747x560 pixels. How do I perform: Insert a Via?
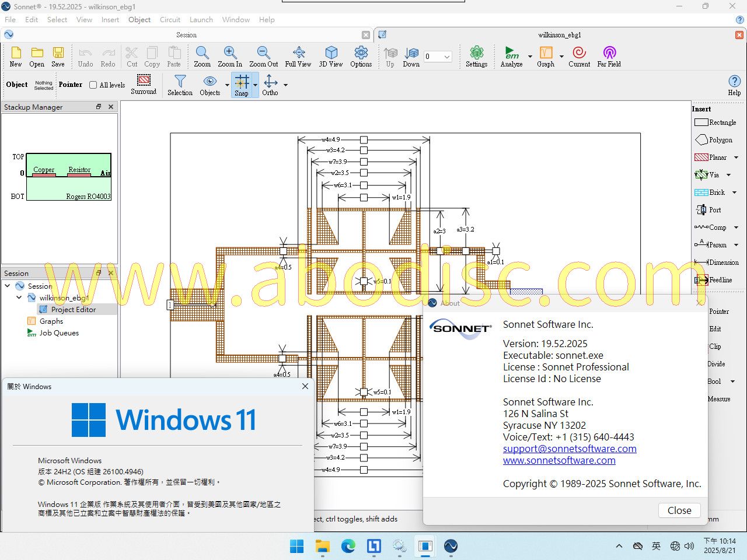pyautogui.click(x=707, y=175)
